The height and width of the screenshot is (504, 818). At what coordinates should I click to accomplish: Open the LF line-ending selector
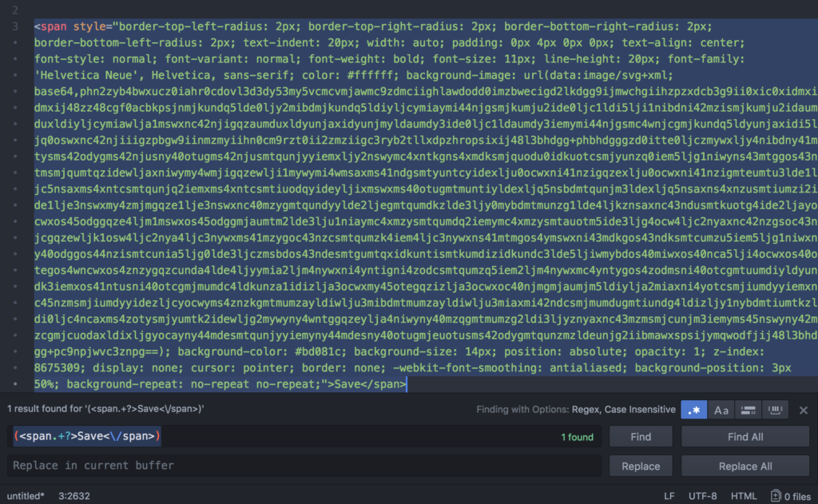669,495
